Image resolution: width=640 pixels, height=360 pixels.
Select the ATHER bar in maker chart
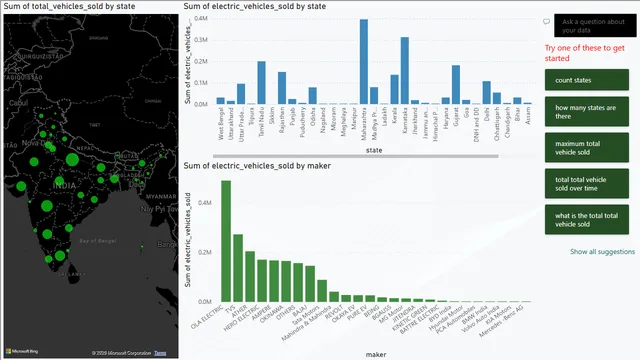pos(250,277)
